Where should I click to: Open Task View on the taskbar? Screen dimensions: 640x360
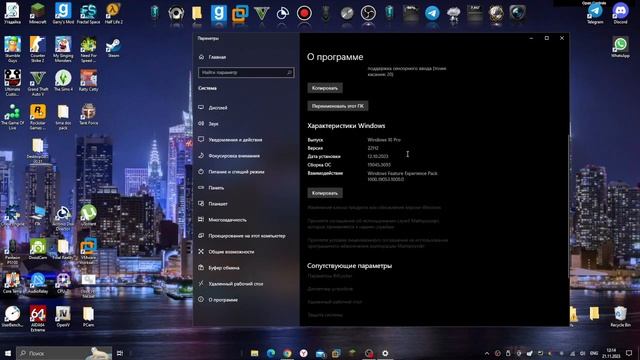click(120, 353)
